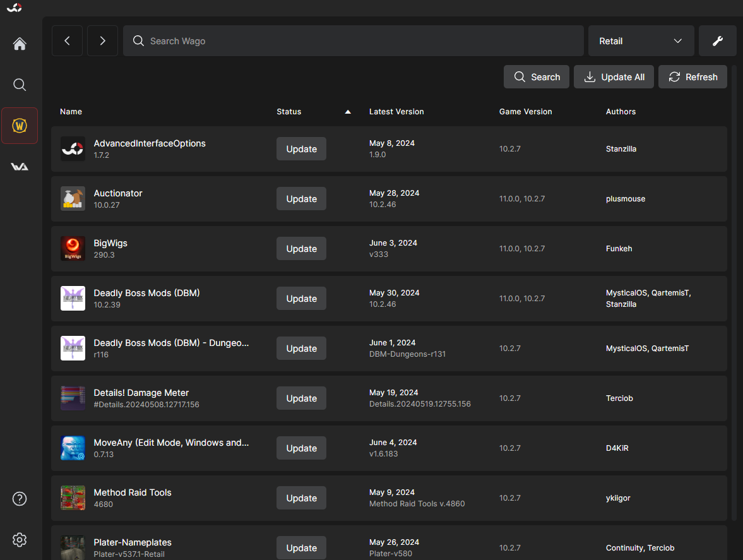Select the World of Warcraft game icon
This screenshot has height=560, width=743.
(x=20, y=126)
